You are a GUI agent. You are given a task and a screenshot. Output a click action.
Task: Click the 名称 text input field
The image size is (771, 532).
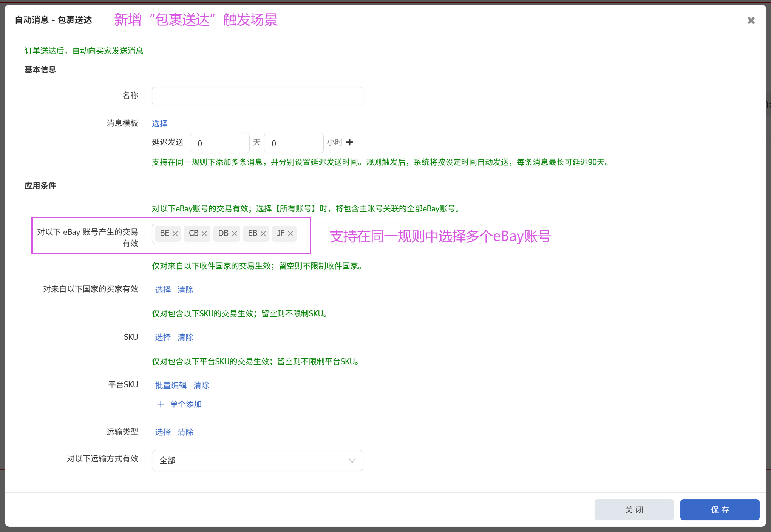click(257, 96)
